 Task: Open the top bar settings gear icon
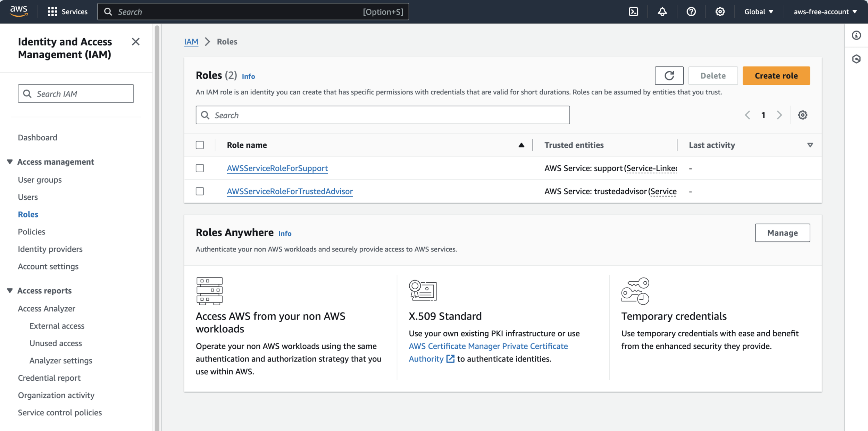(x=720, y=12)
